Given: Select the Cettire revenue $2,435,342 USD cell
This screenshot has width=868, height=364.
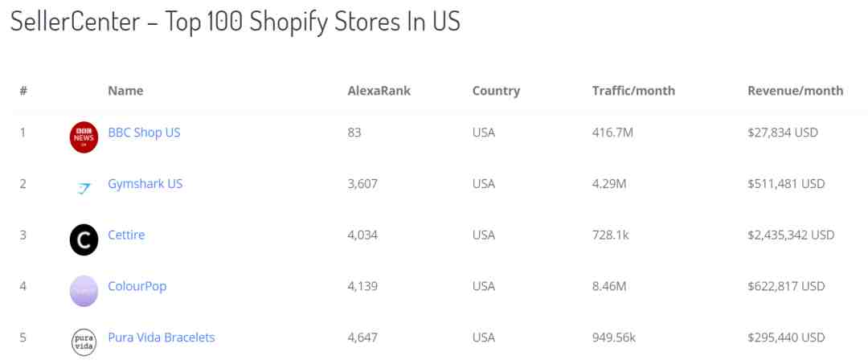Looking at the screenshot, I should 791,235.
